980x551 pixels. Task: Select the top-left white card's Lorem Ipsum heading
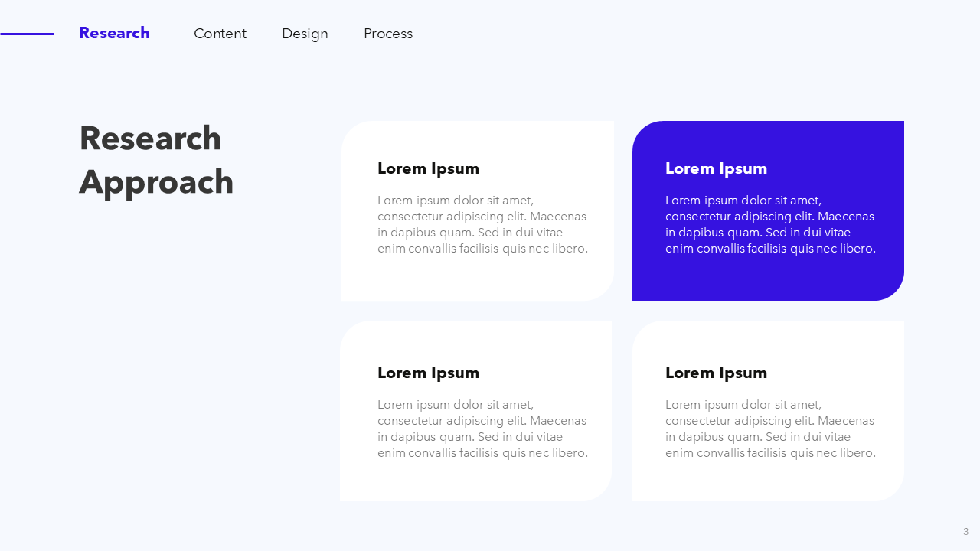coord(428,168)
